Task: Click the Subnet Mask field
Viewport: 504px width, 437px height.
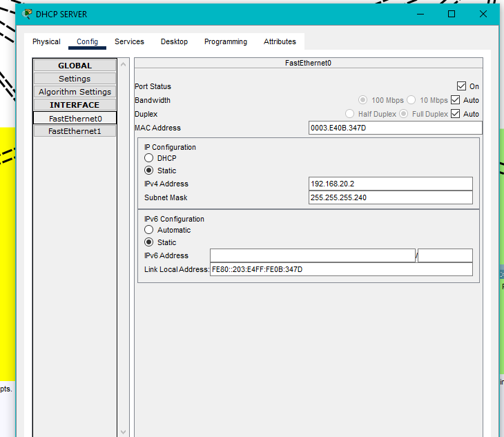Action: coord(390,197)
